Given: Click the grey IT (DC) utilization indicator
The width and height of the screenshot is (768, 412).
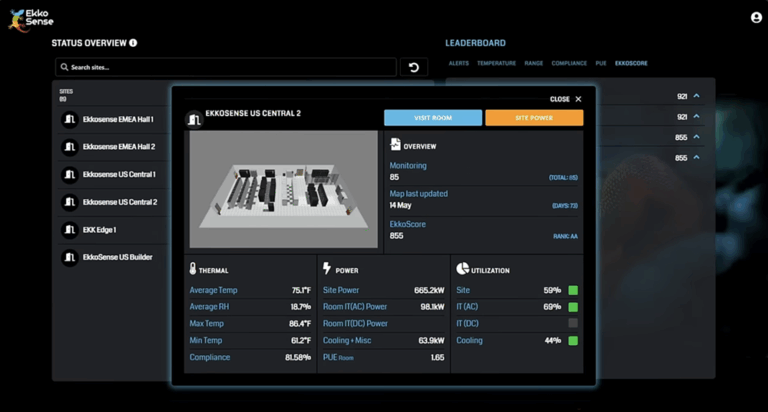Looking at the screenshot, I should [573, 323].
